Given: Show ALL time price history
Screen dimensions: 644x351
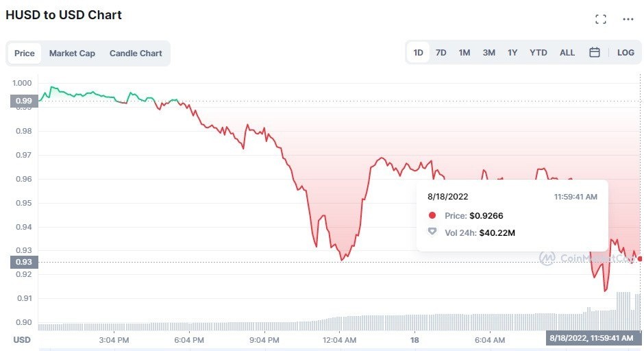Looking at the screenshot, I should 567,53.
